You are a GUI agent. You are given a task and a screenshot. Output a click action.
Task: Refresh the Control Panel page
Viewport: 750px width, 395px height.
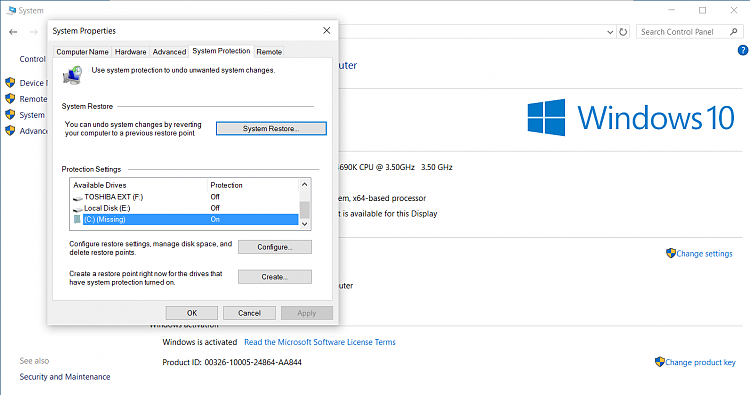[623, 32]
